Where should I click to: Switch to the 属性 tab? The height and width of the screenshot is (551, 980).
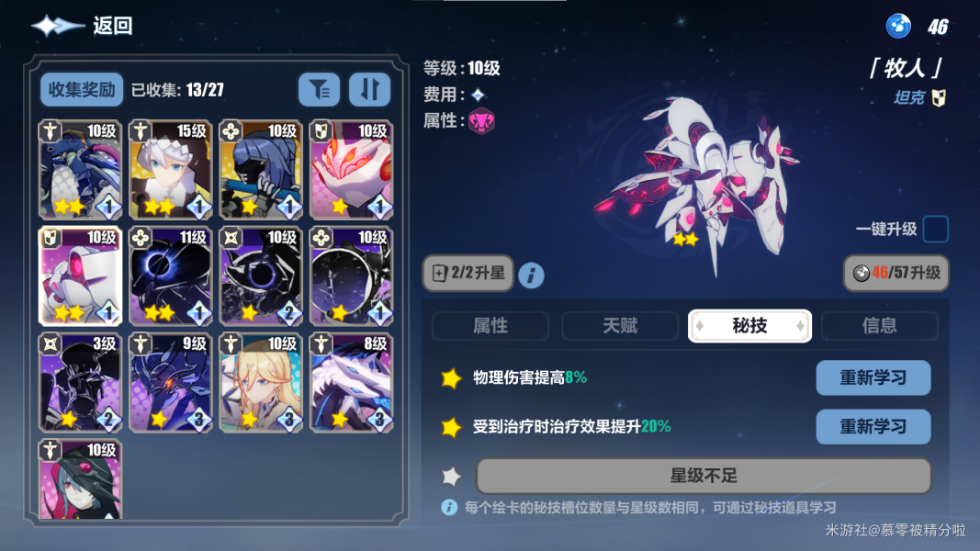pyautogui.click(x=490, y=325)
